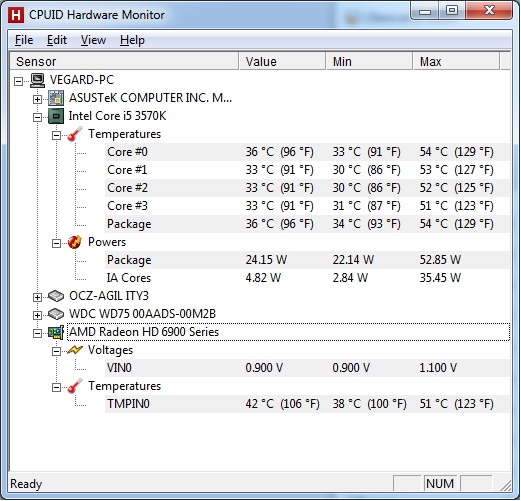The image size is (521, 501).
Task: Expand the OCZ-AGILITY3 drive node
Action: click(x=37, y=297)
